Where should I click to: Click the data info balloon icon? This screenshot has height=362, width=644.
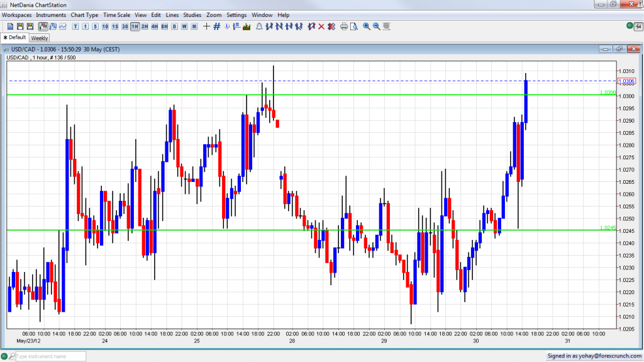(226, 26)
